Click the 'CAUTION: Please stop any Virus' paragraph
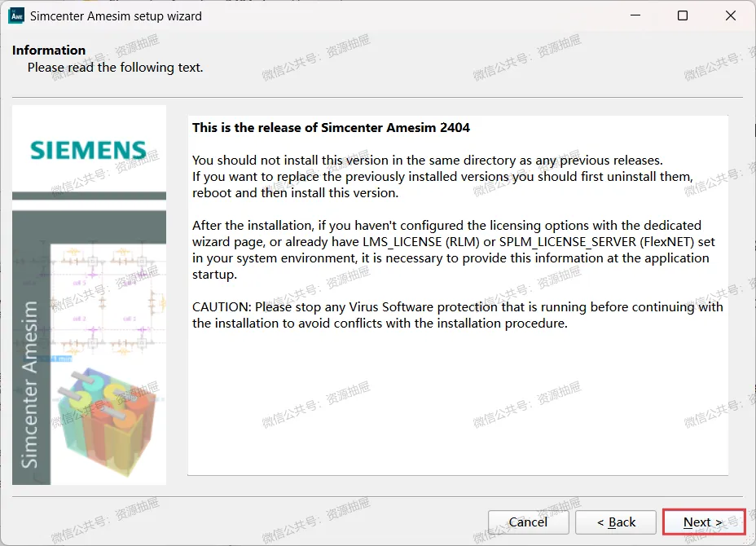756x546 pixels. 458,315
